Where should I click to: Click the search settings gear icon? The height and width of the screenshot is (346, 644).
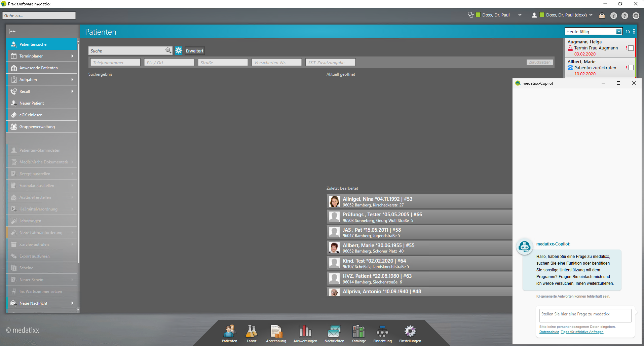click(179, 51)
